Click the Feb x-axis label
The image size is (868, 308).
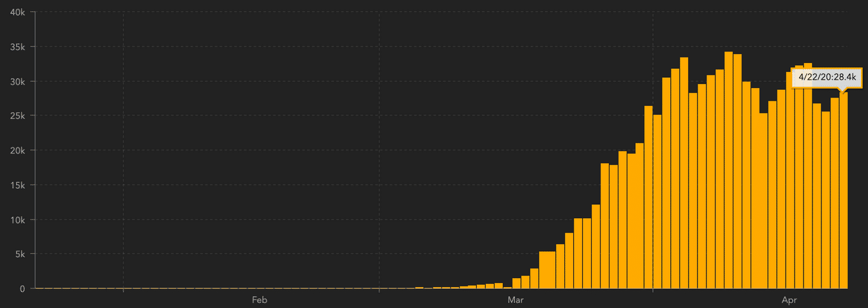coord(258,299)
